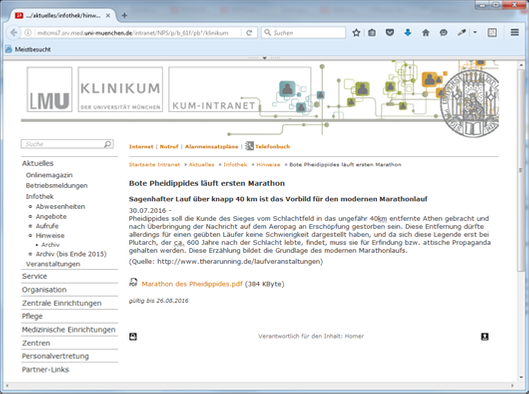529x394 pixels.
Task: Click the vertical page scrollbar
Action: click(x=522, y=219)
